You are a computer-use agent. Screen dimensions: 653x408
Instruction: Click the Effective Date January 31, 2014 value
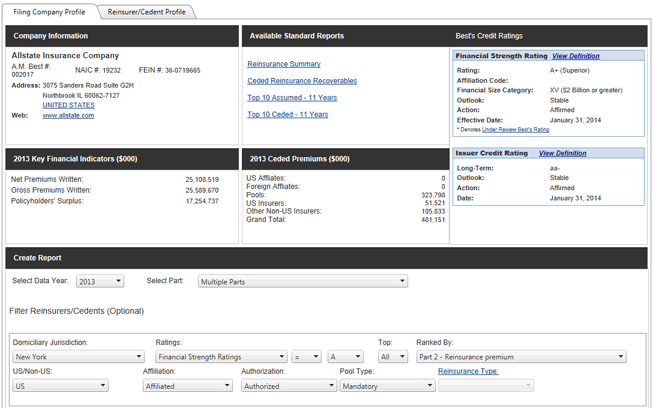pos(575,120)
